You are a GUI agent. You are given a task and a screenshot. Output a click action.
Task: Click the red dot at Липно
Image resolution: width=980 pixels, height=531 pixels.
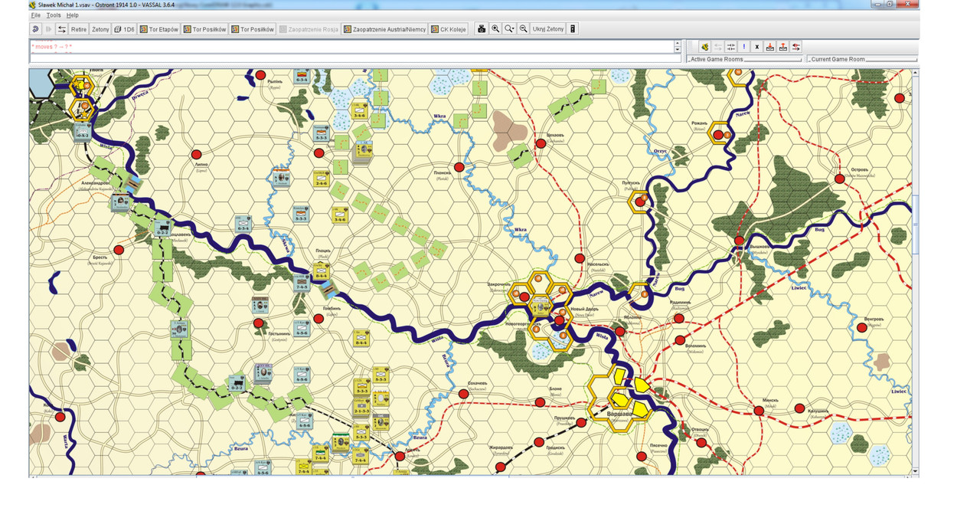click(196, 155)
